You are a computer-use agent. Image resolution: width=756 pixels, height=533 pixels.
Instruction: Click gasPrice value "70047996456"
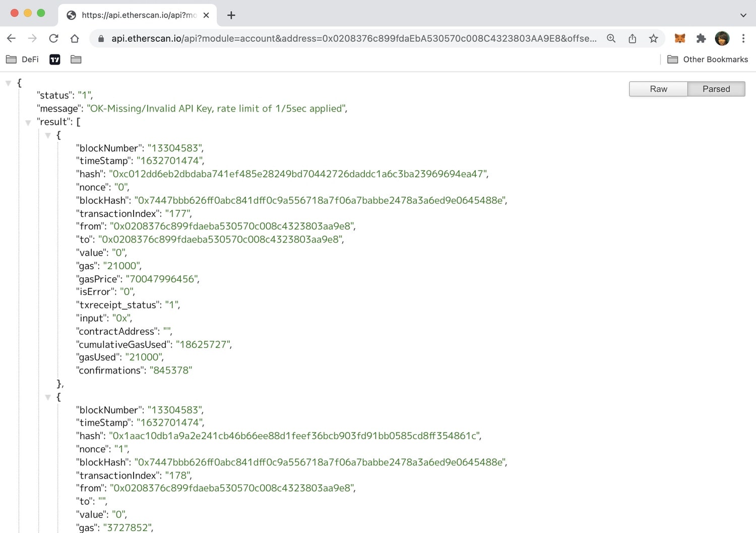(x=162, y=279)
